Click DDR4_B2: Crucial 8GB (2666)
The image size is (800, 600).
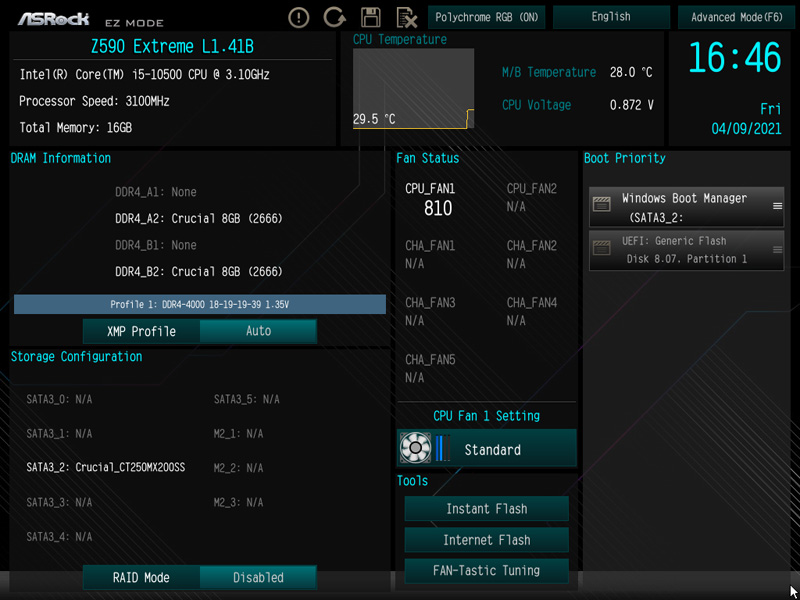[x=199, y=271]
